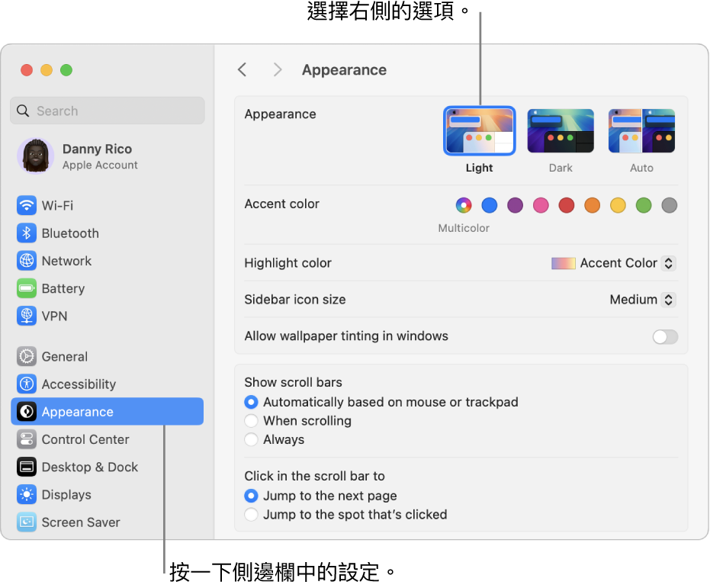Image resolution: width=710 pixels, height=588 pixels.
Task: Click the Battery icon in sidebar
Action: 27,288
